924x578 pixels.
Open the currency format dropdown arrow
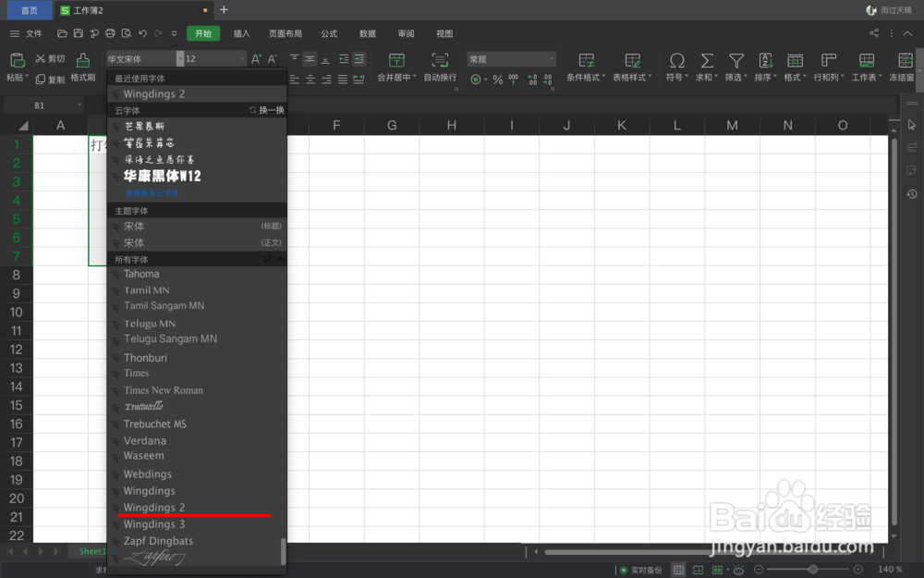486,80
